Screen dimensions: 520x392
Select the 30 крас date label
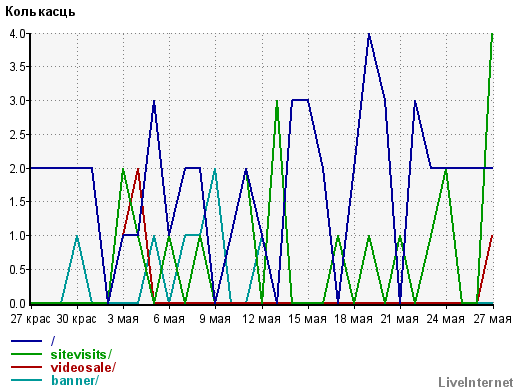click(x=76, y=319)
